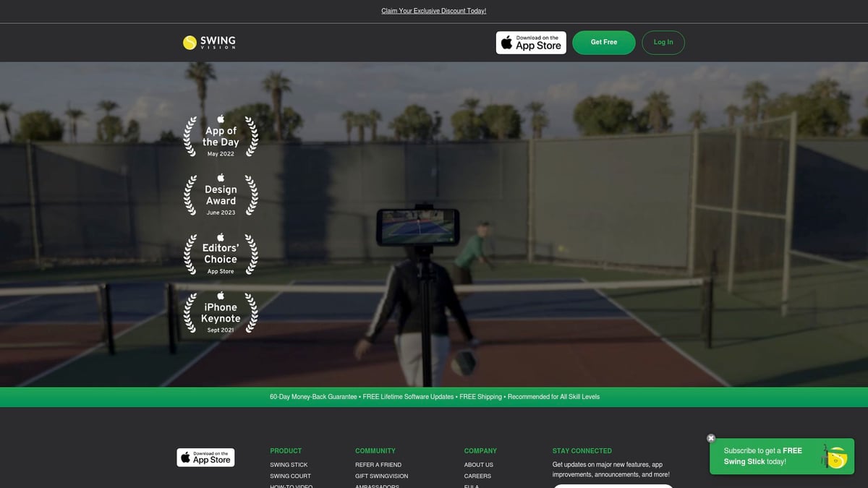Click the App Store badge in the footer

coord(205,457)
